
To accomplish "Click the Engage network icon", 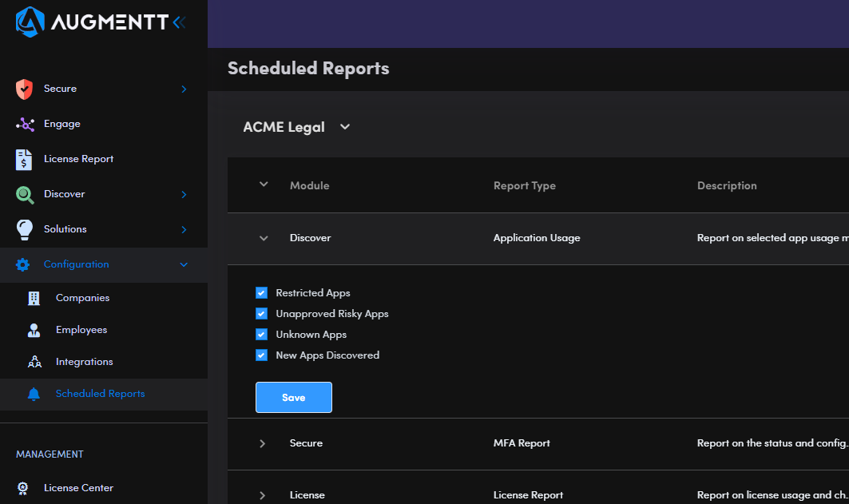I will 25,124.
